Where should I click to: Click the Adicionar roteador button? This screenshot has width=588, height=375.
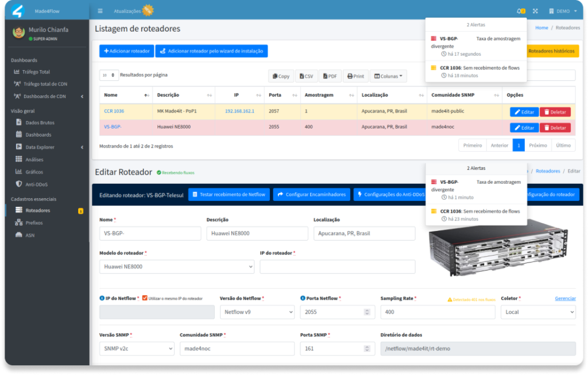126,51
